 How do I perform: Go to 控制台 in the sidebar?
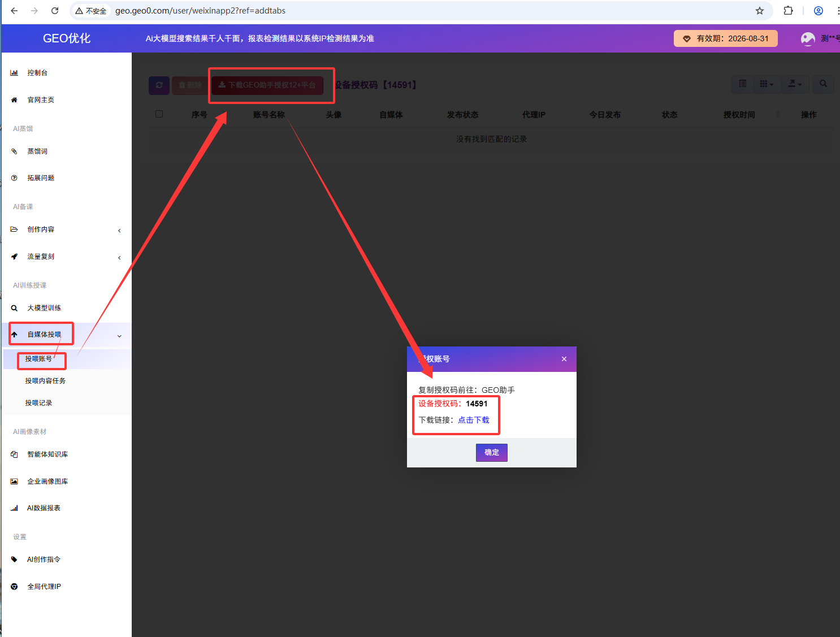37,73
